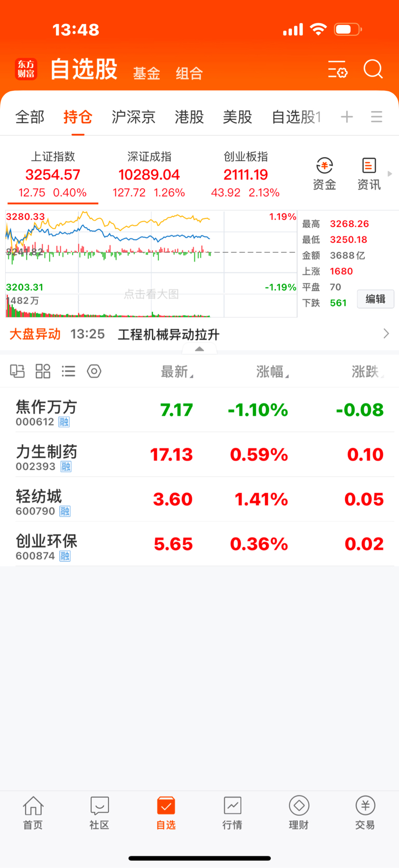The image size is (399, 868).
Task: Switch to list view icon
Action: 69,371
